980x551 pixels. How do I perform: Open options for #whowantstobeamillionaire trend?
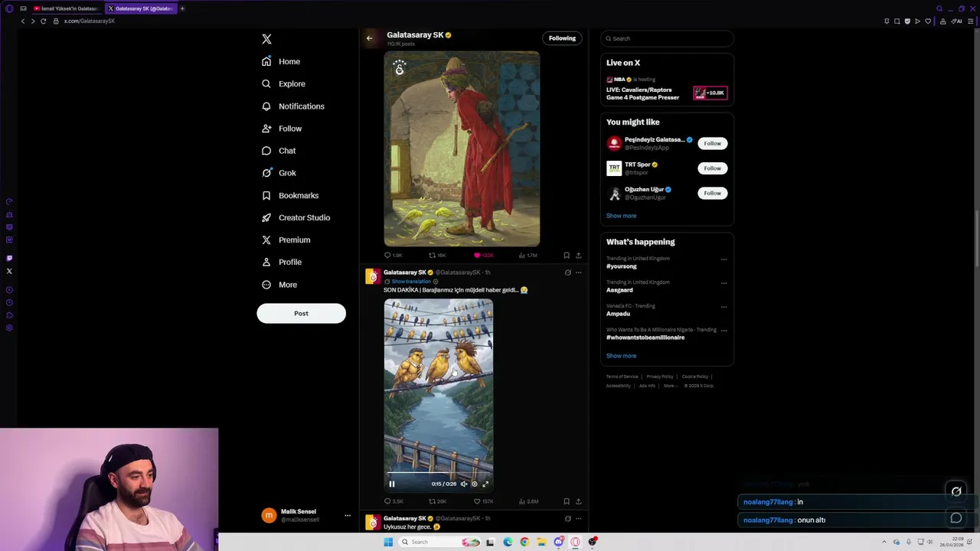tap(724, 331)
